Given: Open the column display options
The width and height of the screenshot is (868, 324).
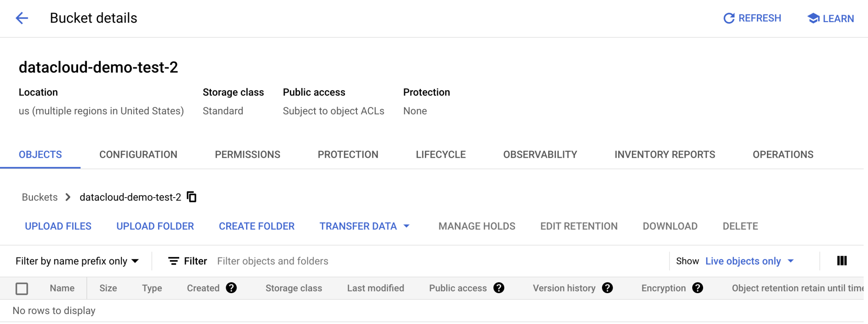Looking at the screenshot, I should click(x=842, y=261).
